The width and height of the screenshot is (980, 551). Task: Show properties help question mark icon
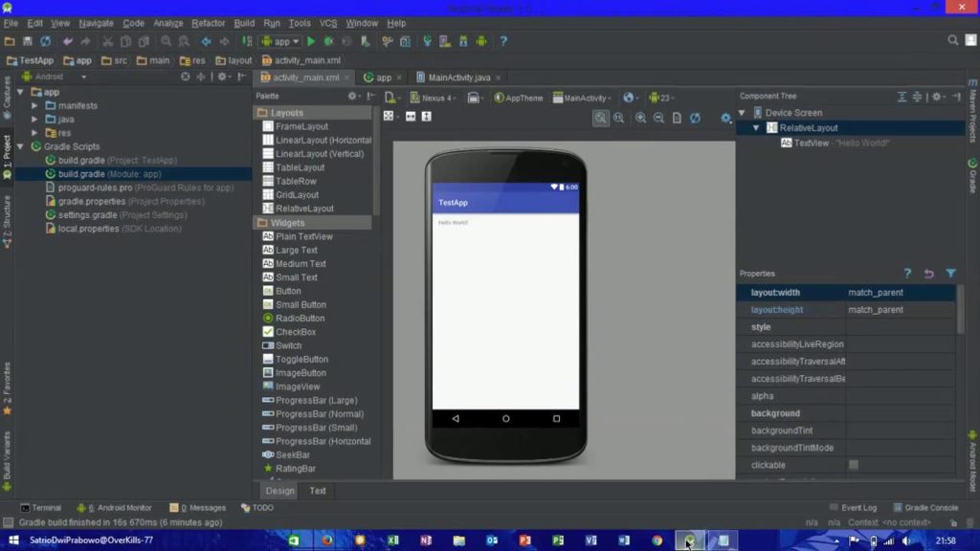tap(907, 274)
